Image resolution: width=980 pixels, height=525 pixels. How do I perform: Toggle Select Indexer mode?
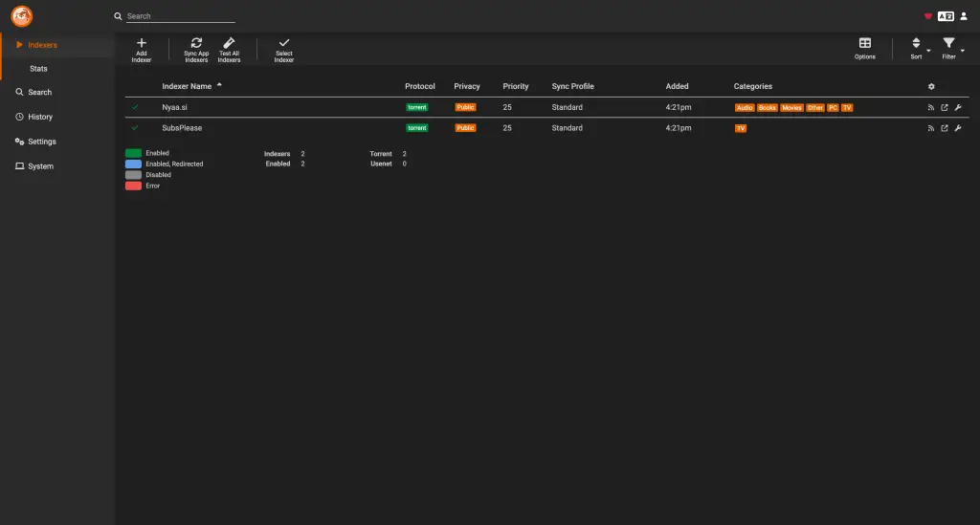tap(283, 50)
